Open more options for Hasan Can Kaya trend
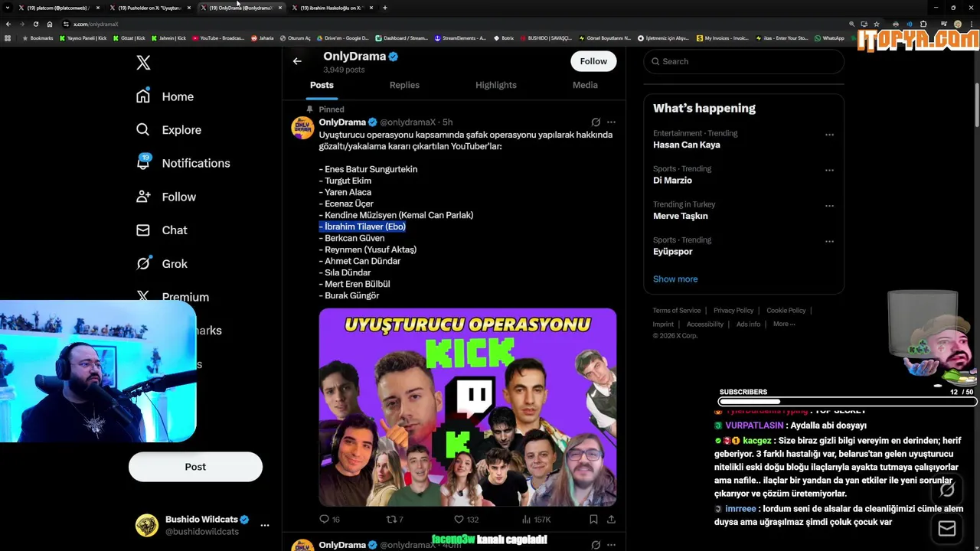 point(829,135)
